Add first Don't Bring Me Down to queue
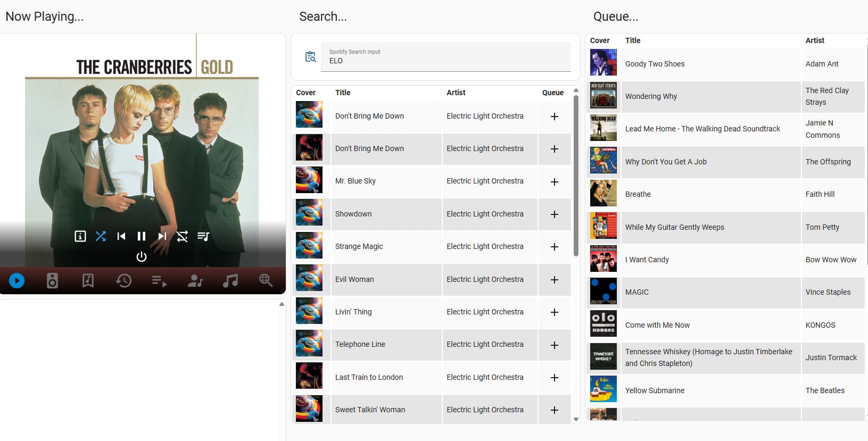868x441 pixels. pyautogui.click(x=555, y=117)
